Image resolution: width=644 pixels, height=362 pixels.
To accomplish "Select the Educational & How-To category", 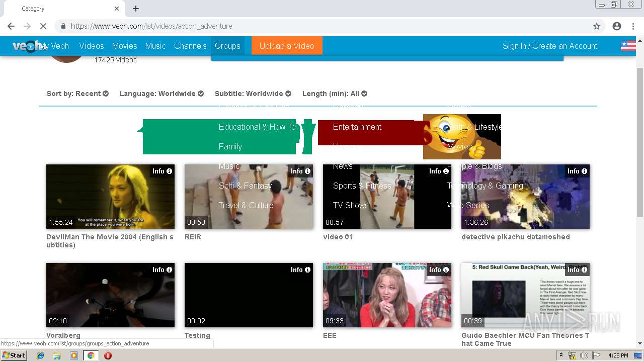I will pos(257,127).
